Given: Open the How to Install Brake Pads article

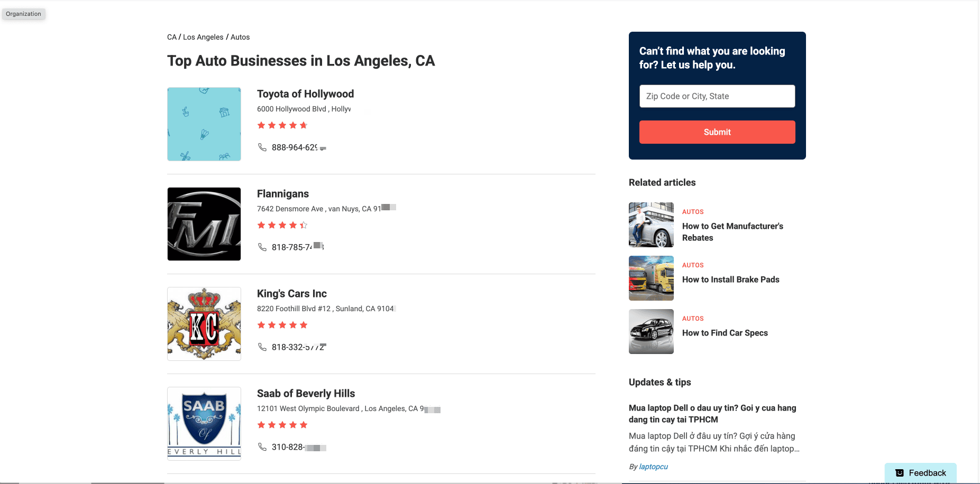Looking at the screenshot, I should pos(730,280).
